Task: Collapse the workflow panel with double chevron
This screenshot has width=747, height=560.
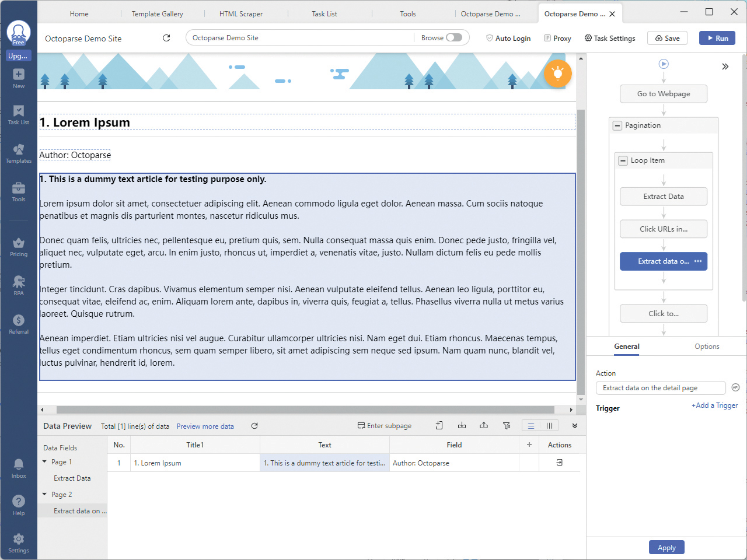Action: point(725,66)
